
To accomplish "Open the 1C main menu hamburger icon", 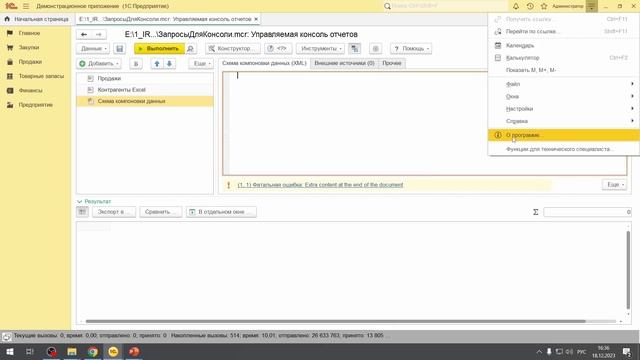I will click(x=26, y=6).
